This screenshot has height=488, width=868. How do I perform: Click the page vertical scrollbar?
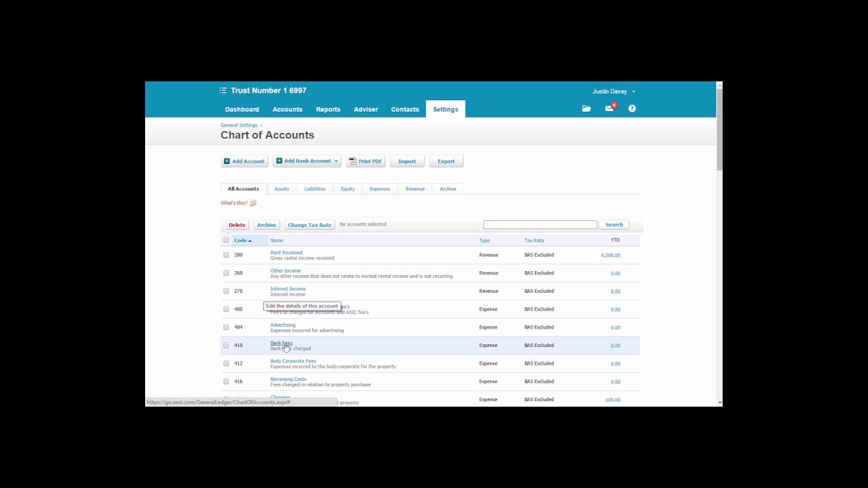tap(719, 243)
